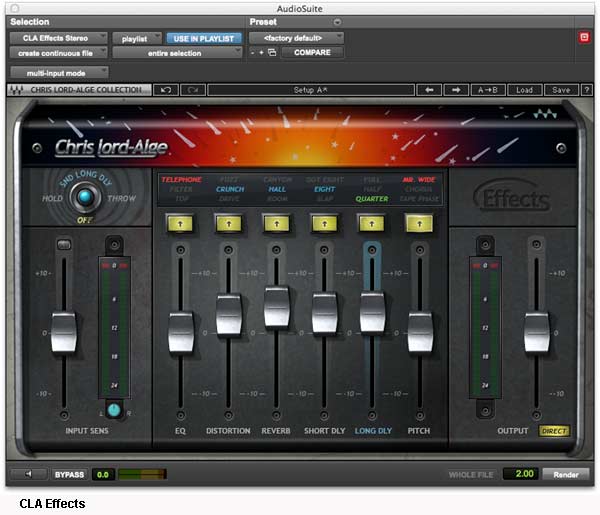The width and height of the screenshot is (600, 515).
Task: Toggle WHOLE FILE processing option
Action: click(471, 474)
